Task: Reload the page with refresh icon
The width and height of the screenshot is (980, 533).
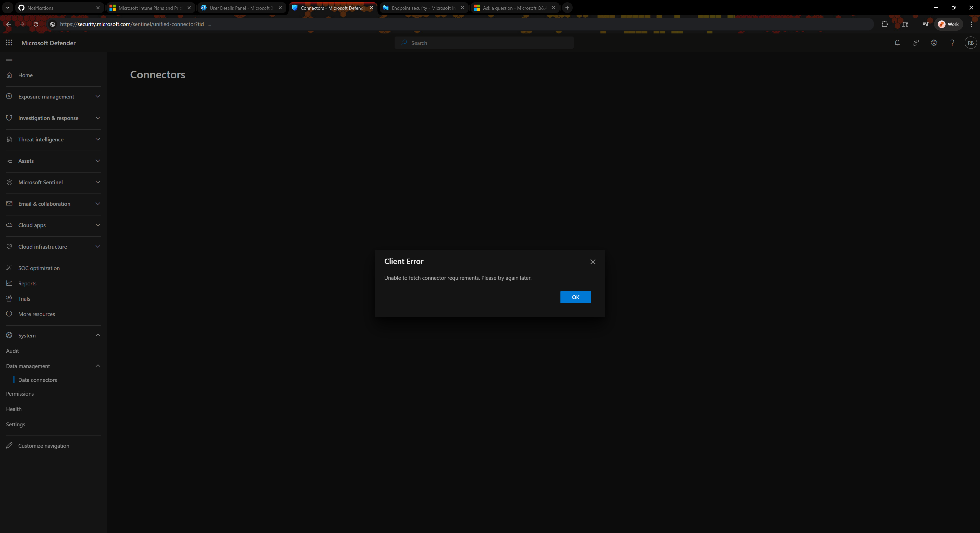Action: [36, 24]
